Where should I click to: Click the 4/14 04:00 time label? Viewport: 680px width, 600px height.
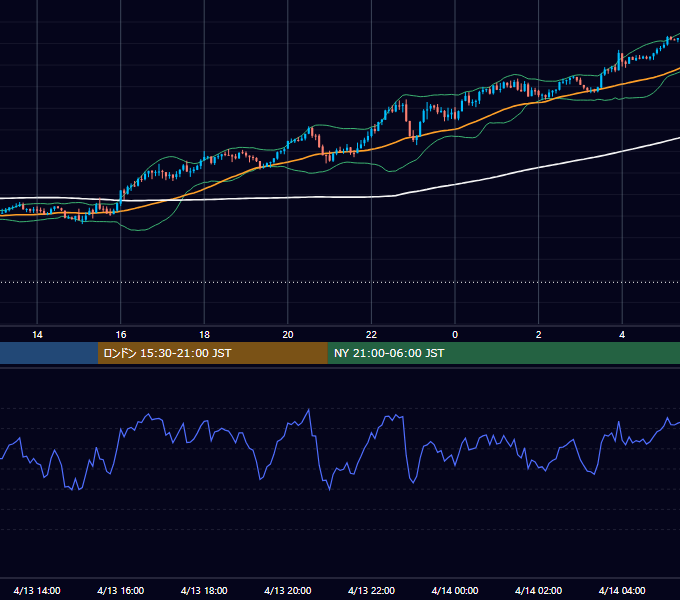(622, 590)
